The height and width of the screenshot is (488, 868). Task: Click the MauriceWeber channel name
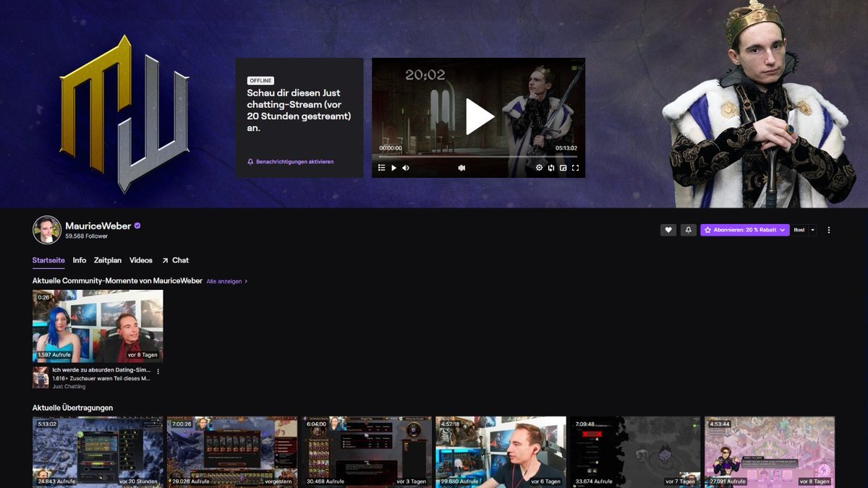click(98, 226)
